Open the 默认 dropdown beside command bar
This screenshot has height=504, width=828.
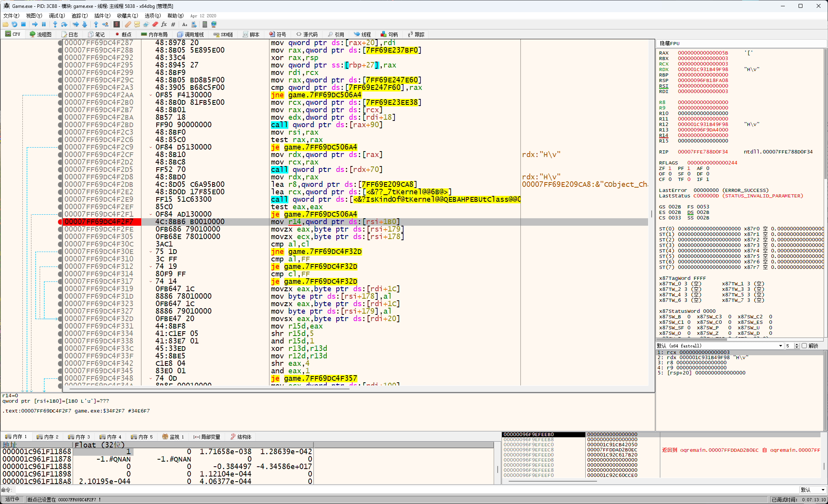click(812, 490)
